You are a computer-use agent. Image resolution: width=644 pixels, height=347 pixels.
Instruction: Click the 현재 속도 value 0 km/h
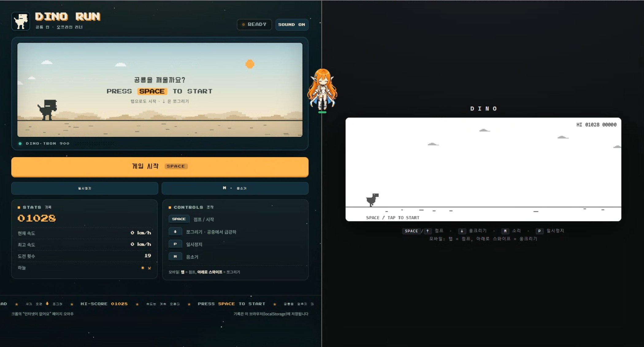[141, 233]
